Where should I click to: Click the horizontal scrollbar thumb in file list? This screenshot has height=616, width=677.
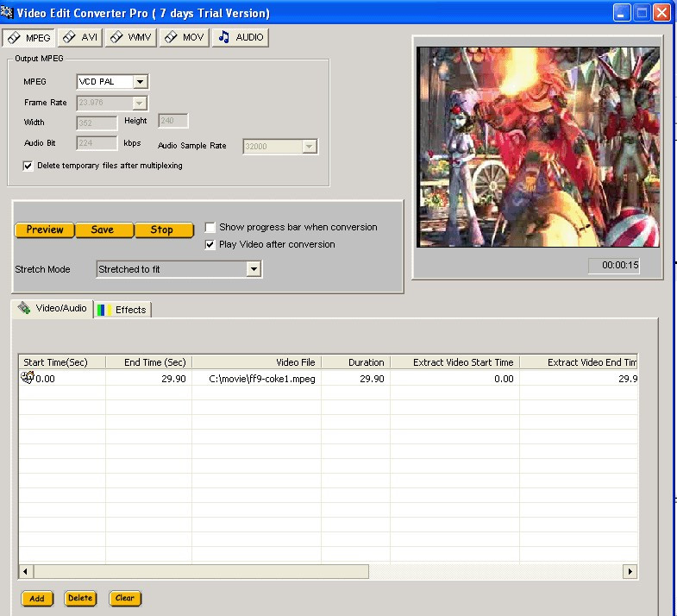point(201,571)
